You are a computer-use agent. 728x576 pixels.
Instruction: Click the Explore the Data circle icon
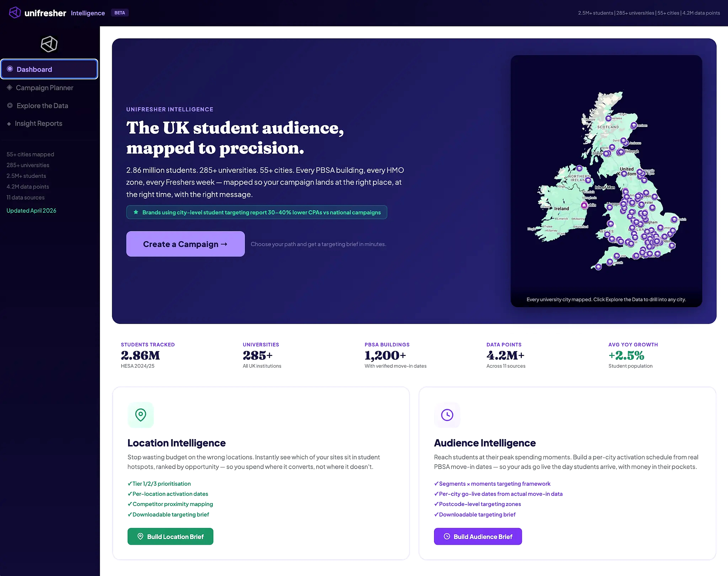(10, 105)
